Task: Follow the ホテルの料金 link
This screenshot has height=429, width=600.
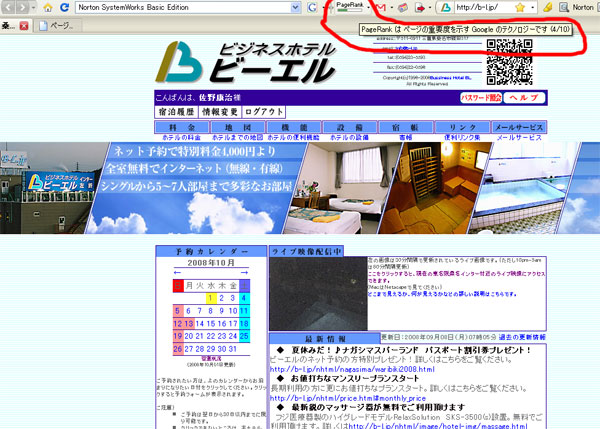Action: coord(182,137)
